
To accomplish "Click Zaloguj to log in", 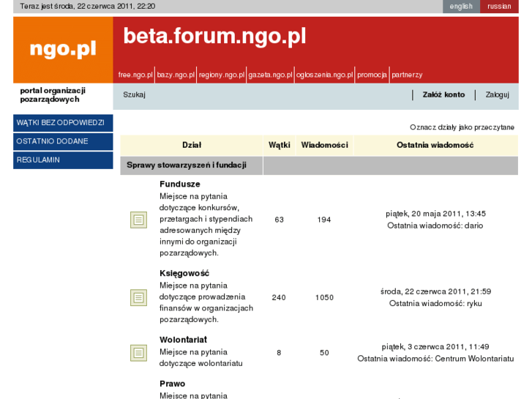I will click(497, 94).
